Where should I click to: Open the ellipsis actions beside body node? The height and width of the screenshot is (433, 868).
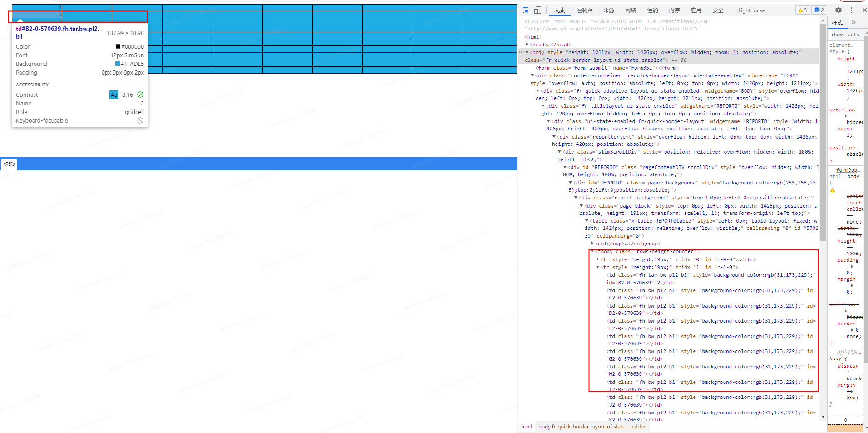click(x=521, y=52)
